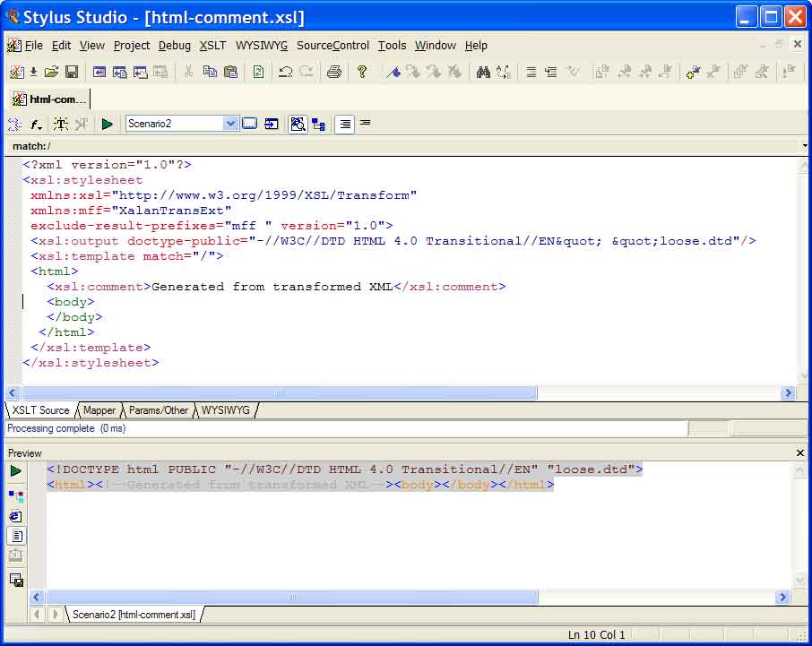Select the html-com... document tab
The width and height of the screenshot is (812, 646).
tap(49, 99)
